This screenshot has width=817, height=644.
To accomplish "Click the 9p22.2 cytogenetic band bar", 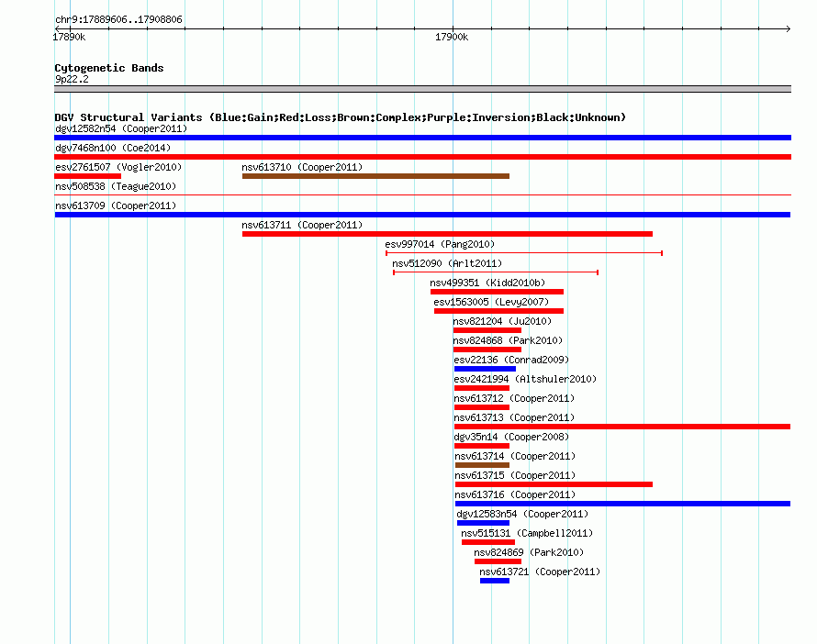I will point(422,89).
